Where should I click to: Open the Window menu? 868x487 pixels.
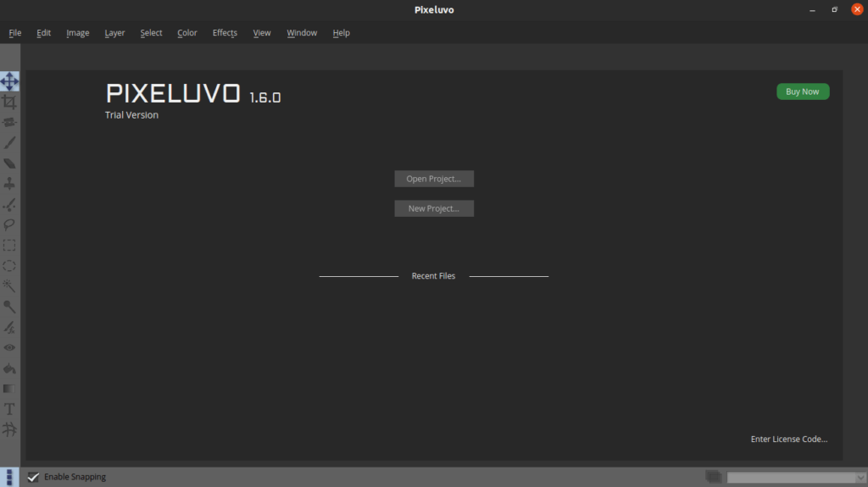point(302,33)
